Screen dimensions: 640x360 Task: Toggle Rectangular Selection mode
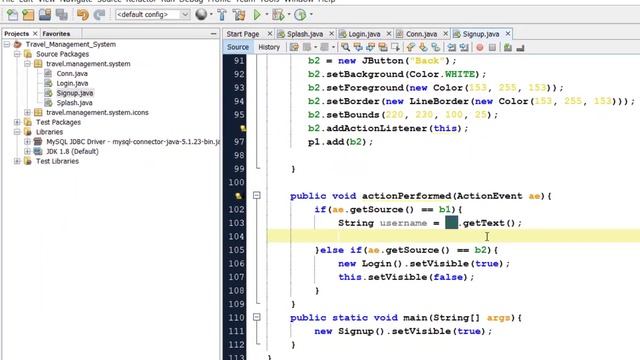click(395, 47)
